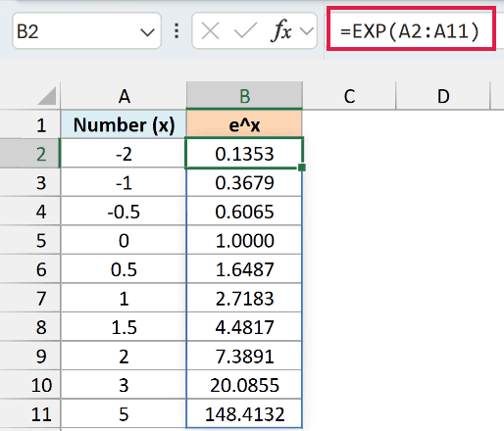Select the cell showing 4.4817
The image size is (504, 431).
point(244,326)
